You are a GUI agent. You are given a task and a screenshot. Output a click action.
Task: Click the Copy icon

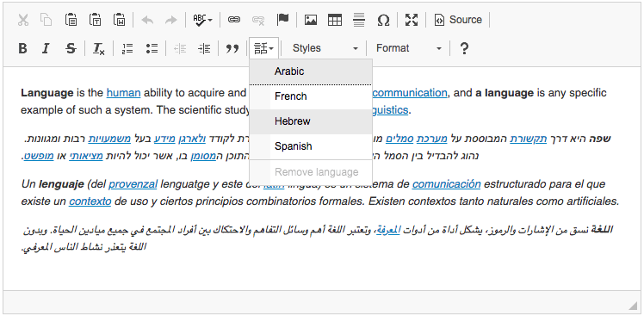click(x=46, y=20)
